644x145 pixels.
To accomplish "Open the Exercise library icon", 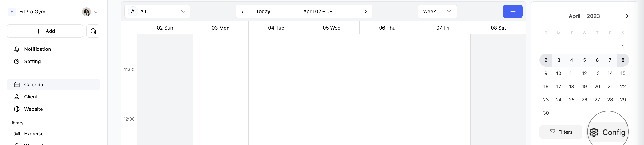I will coord(16,134).
